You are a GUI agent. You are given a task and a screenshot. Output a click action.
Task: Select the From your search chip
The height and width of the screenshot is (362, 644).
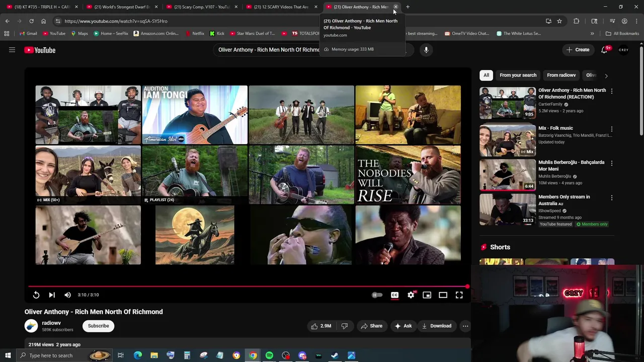point(518,75)
